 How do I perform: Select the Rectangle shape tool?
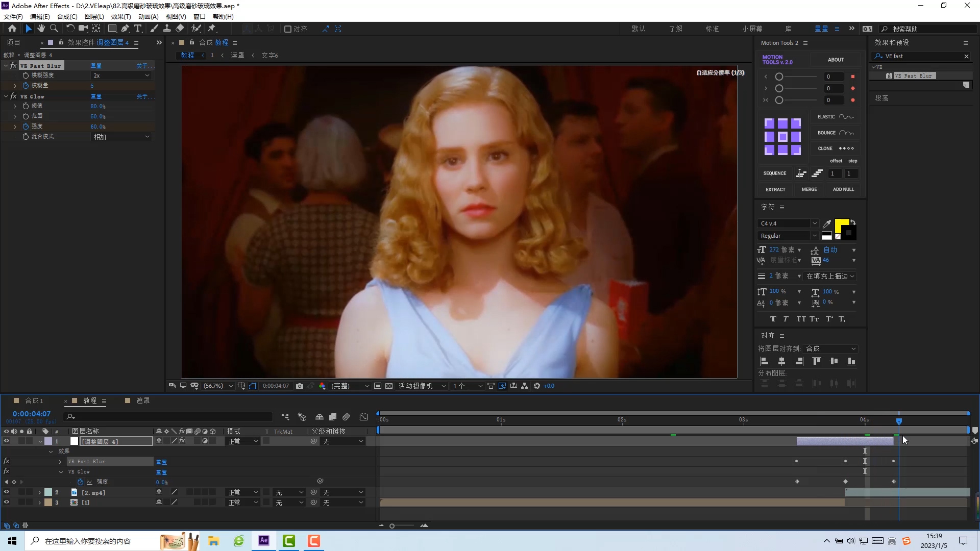[112, 29]
